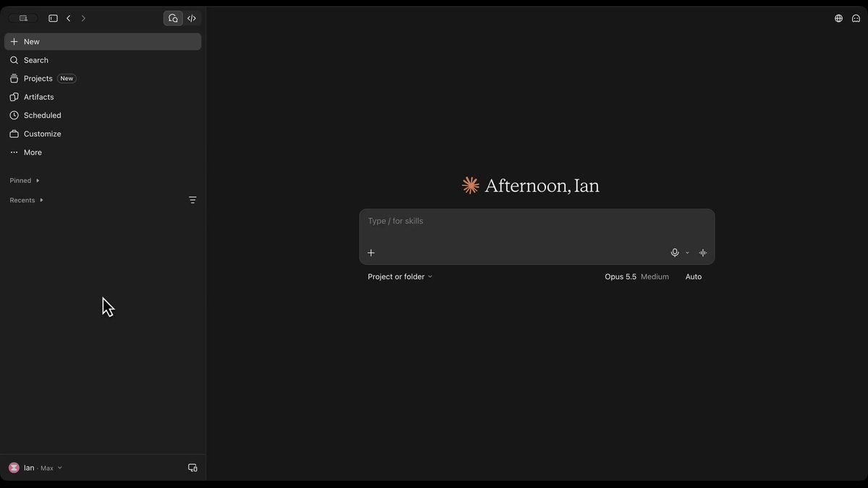This screenshot has height=488, width=868.
Task: Click the Artifacts shapes icon
Action: pos(14,97)
